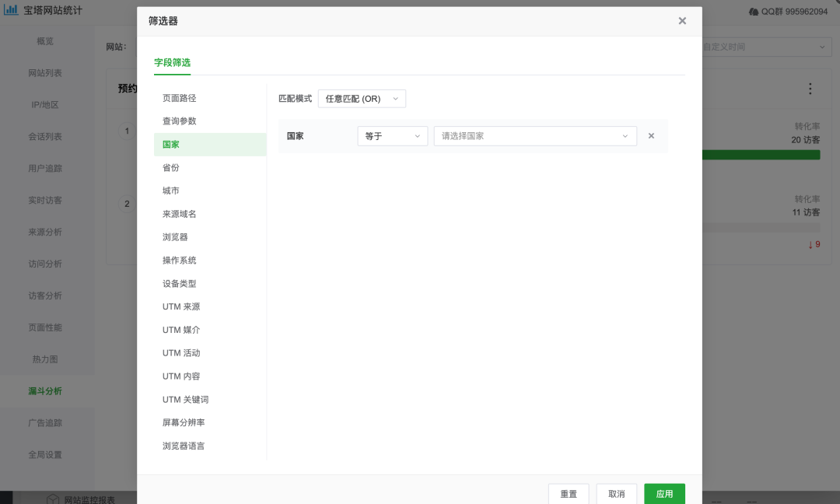This screenshot has width=840, height=504.
Task: Click the QQ群 penguin icon
Action: click(x=753, y=11)
